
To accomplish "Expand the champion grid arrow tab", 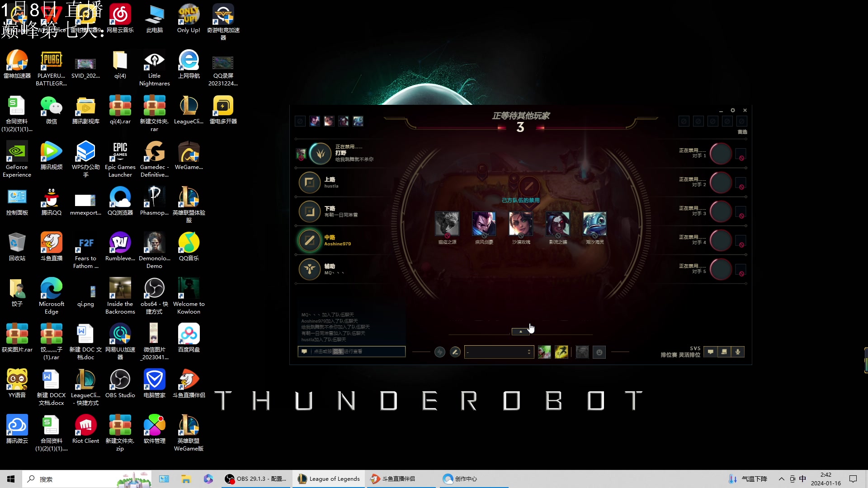I will pos(520,332).
